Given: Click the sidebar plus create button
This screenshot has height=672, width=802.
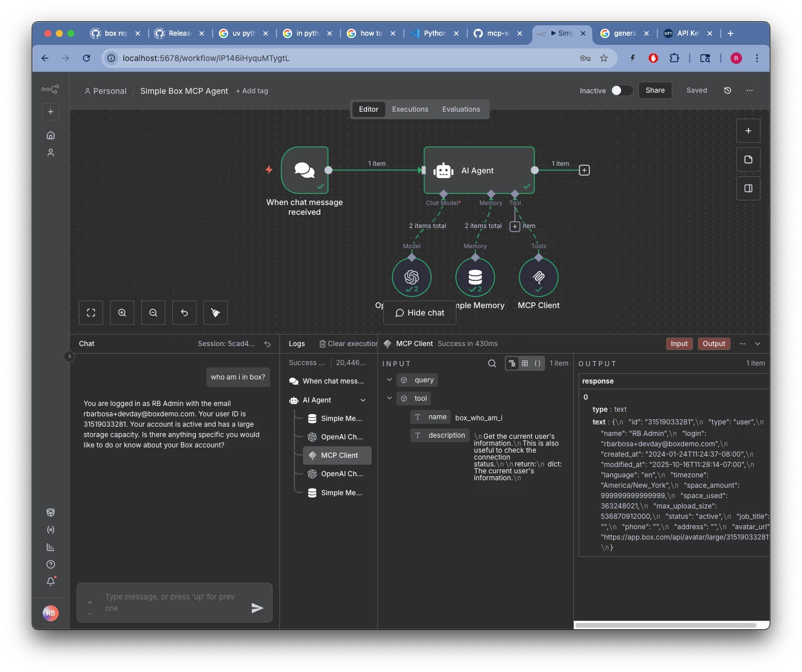Looking at the screenshot, I should [x=51, y=112].
